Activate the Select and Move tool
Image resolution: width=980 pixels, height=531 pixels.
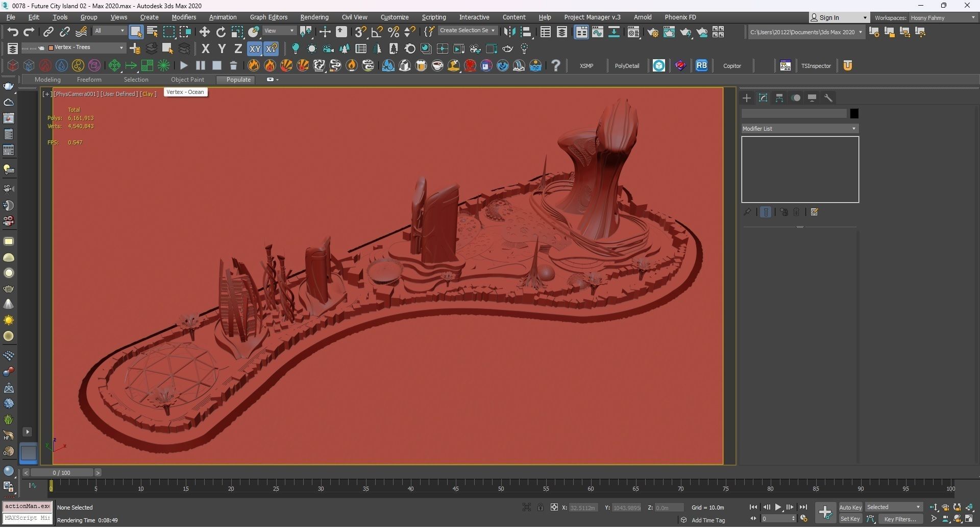205,32
